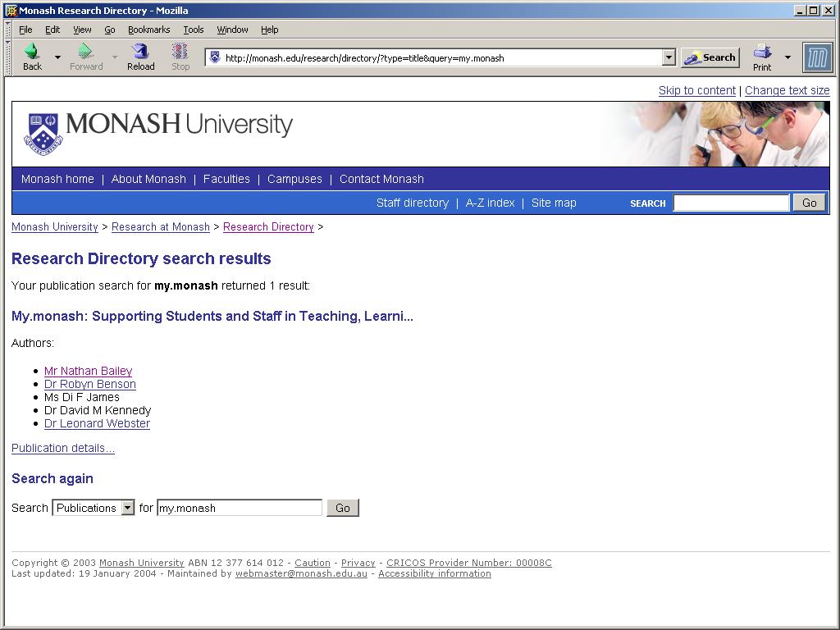Open the A-Z index link
The width and height of the screenshot is (840, 630).
pyautogui.click(x=490, y=203)
